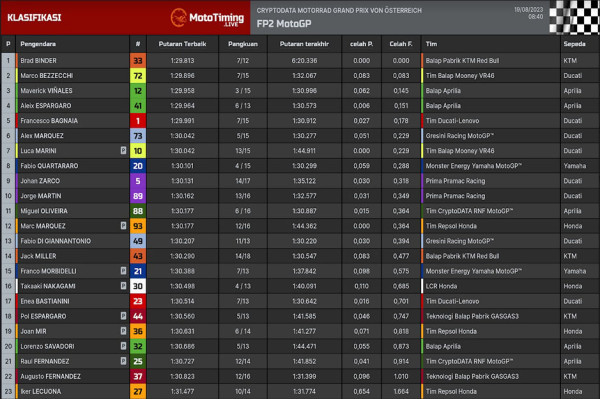This screenshot has width=600, height=399.
Task: Click last lap time 6:20.336
Action: (x=304, y=60)
